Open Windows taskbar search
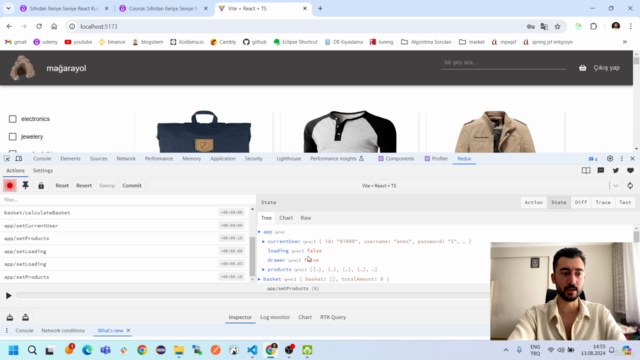 pyautogui.click(x=32, y=350)
